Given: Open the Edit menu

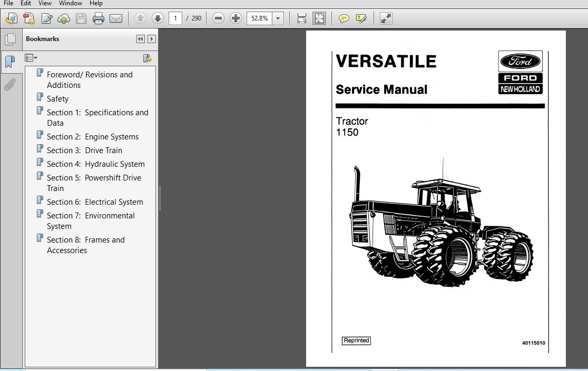Looking at the screenshot, I should click(26, 3).
